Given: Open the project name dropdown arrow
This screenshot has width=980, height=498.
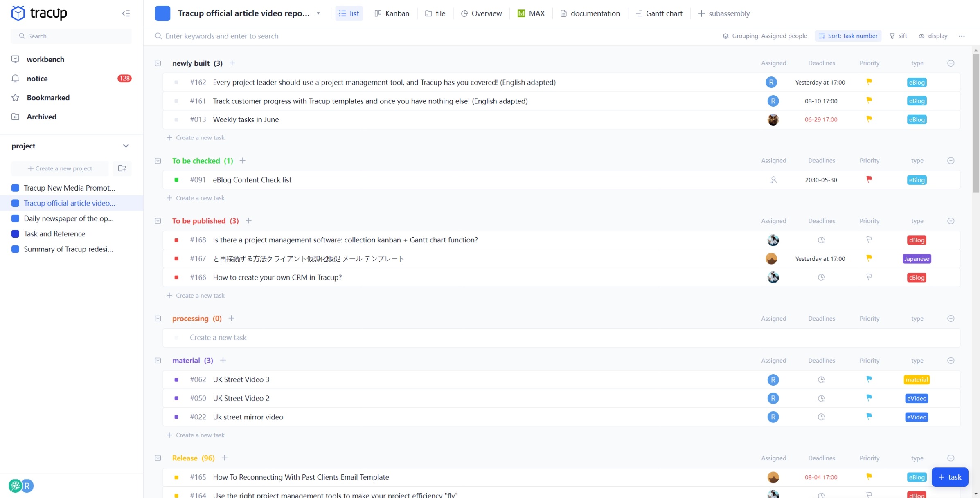Looking at the screenshot, I should point(318,13).
